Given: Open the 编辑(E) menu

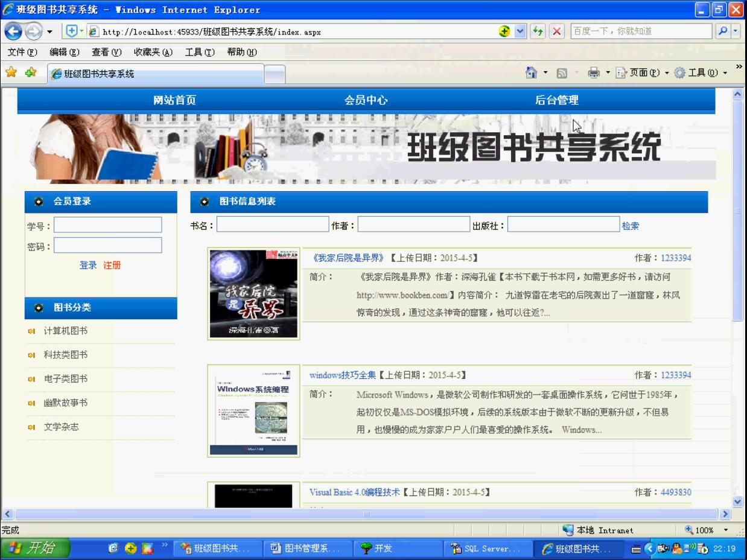Looking at the screenshot, I should [65, 52].
